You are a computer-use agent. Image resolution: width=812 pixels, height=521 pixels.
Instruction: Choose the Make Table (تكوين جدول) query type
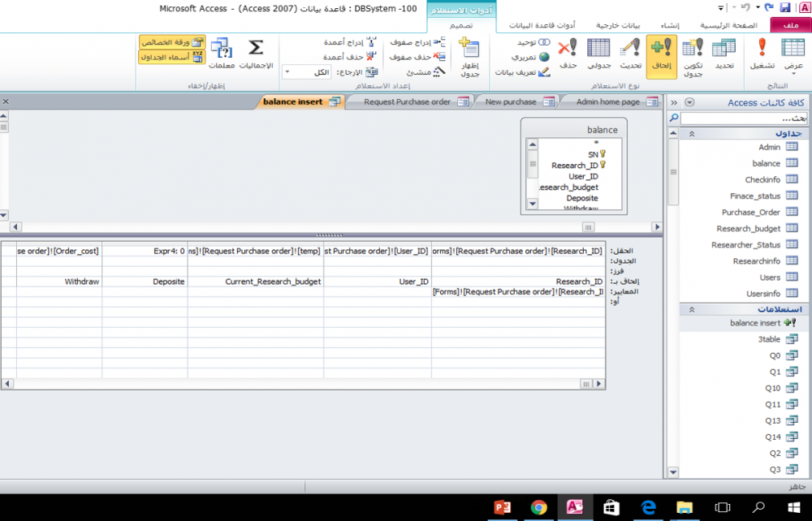coord(693,54)
